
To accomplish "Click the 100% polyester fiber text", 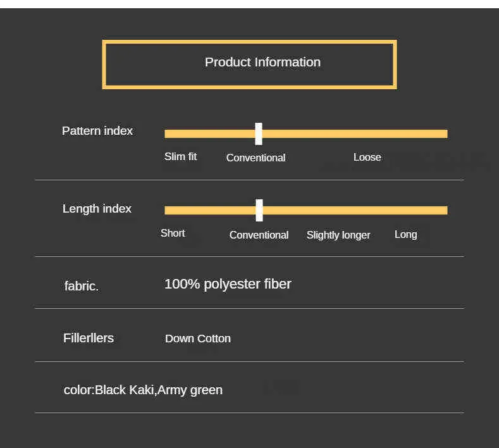I will pos(228,284).
